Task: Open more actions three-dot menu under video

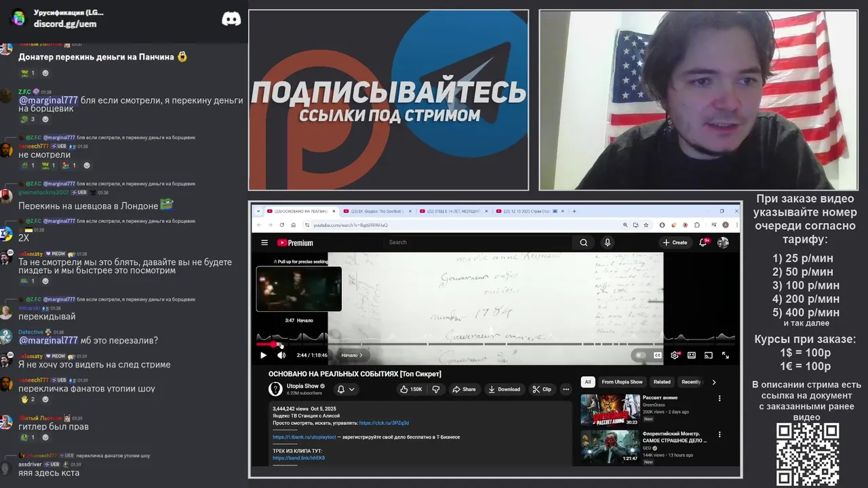Action: click(x=566, y=389)
